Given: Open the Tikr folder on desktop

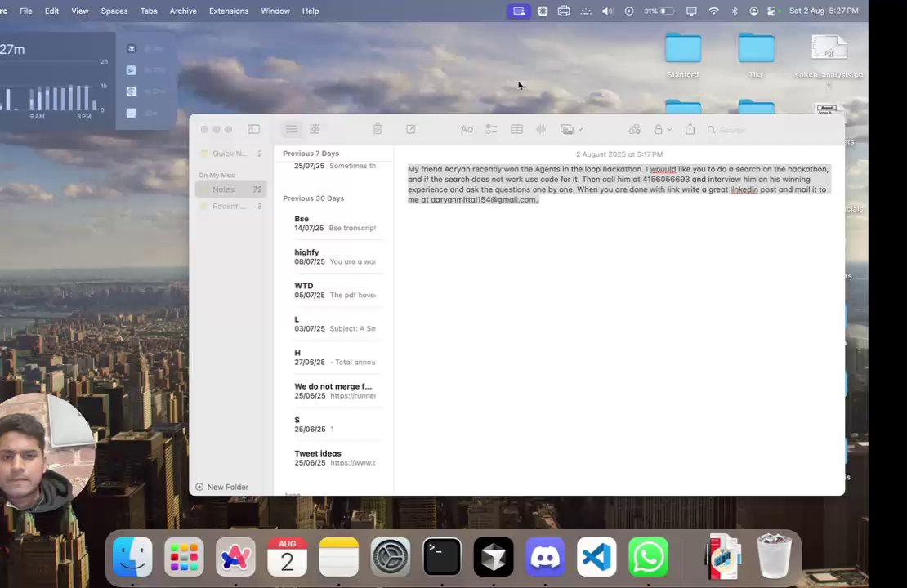Looking at the screenshot, I should 756,55.
